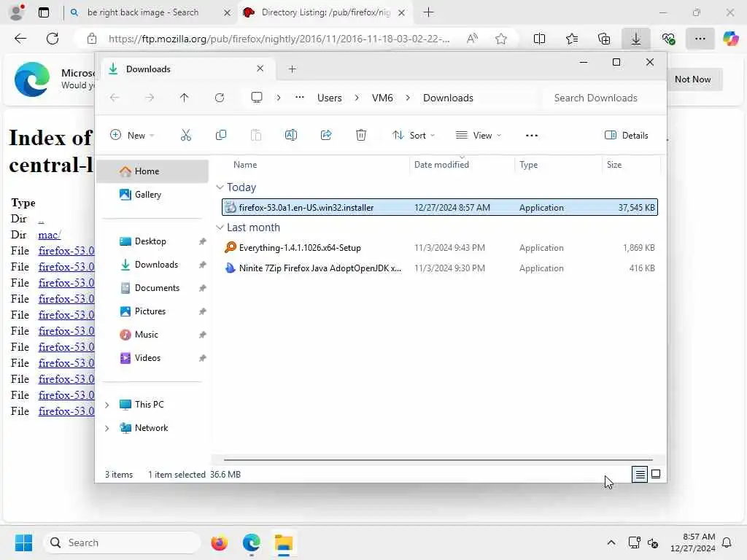Image resolution: width=747 pixels, height=560 pixels.
Task: Click the PC monitor icon in address bar
Action: [257, 98]
